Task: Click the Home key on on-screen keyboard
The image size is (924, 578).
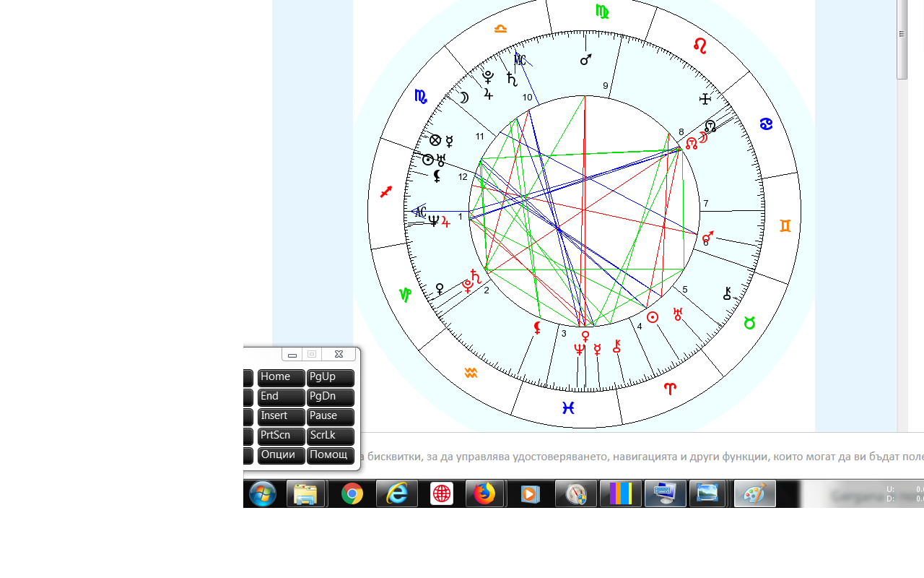Action: [281, 378]
